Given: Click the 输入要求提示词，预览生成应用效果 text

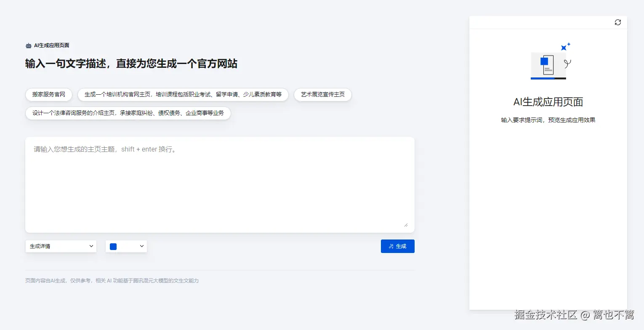Looking at the screenshot, I should (548, 120).
